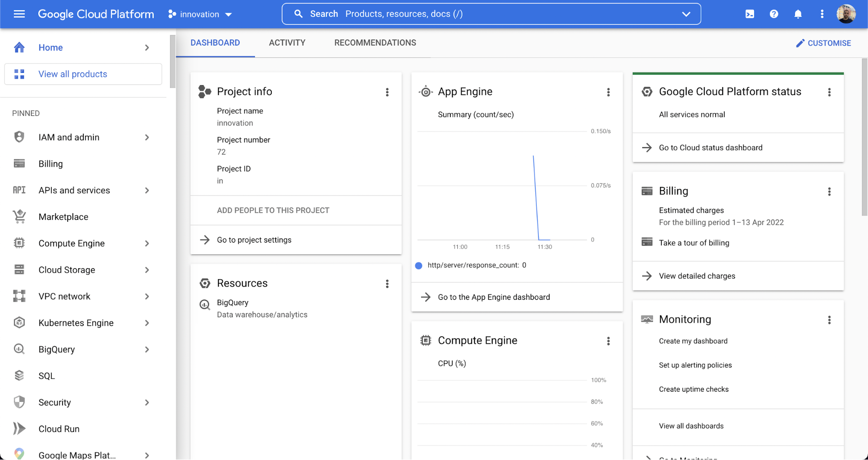Click Set up alerting policies

[695, 365]
